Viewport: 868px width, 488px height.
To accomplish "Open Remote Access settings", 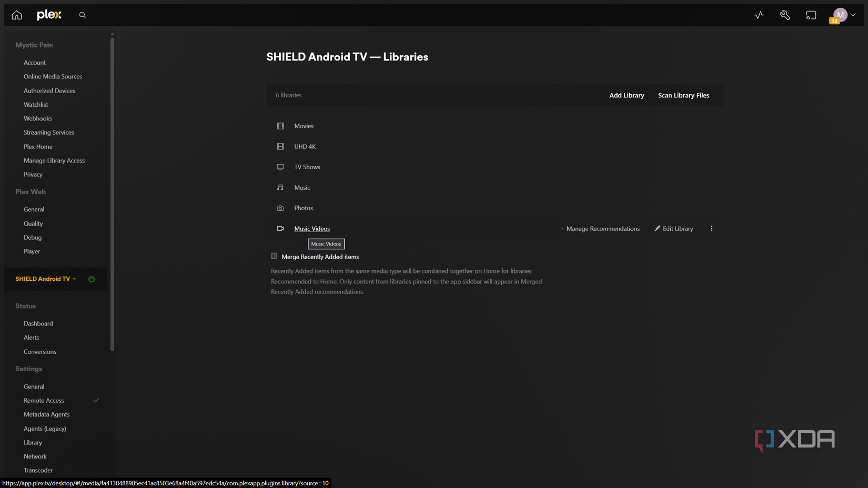I will pyautogui.click(x=44, y=401).
